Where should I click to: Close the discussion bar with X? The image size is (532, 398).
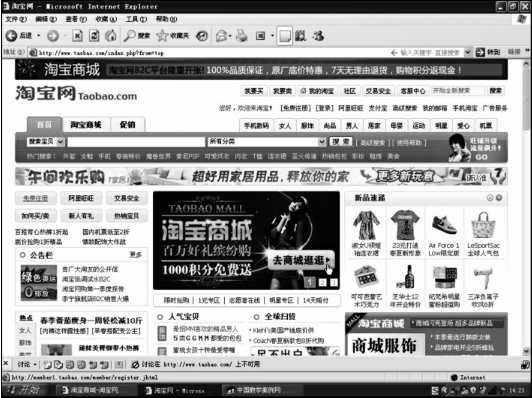click(6, 363)
